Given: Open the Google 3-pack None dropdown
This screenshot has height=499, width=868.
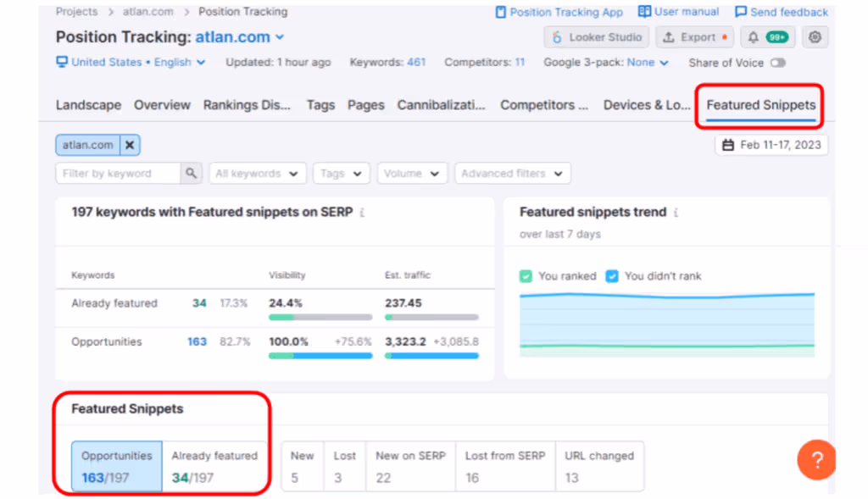Looking at the screenshot, I should point(647,63).
